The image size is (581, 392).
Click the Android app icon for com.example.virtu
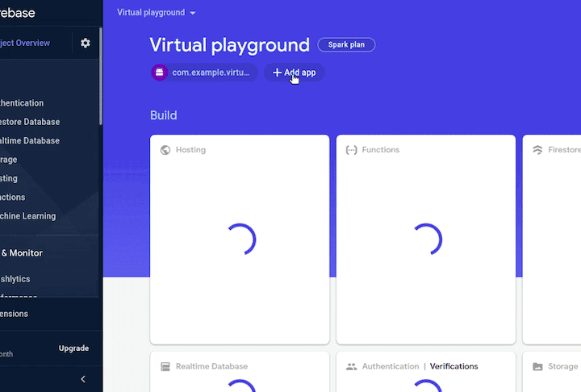pos(159,73)
